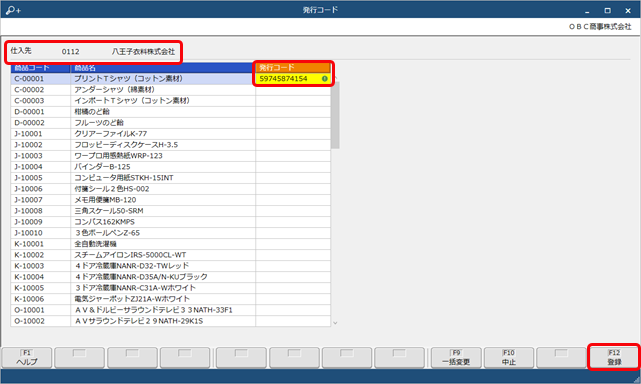
Task: Open help with F1 ヘルプ button
Action: (27, 357)
